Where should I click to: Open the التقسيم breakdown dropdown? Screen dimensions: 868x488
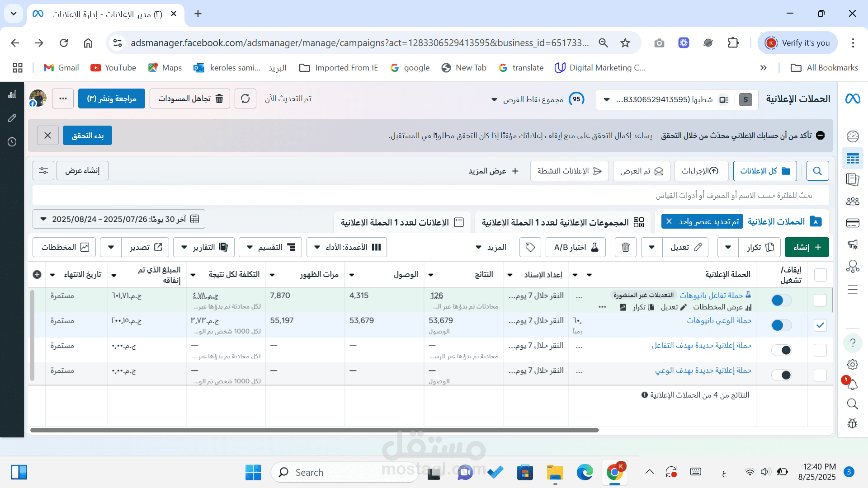point(270,247)
